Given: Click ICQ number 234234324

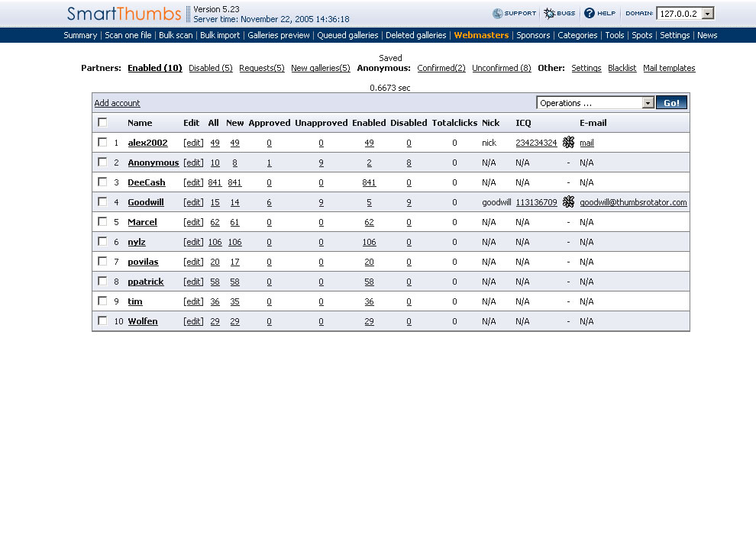Looking at the screenshot, I should [x=536, y=143].
